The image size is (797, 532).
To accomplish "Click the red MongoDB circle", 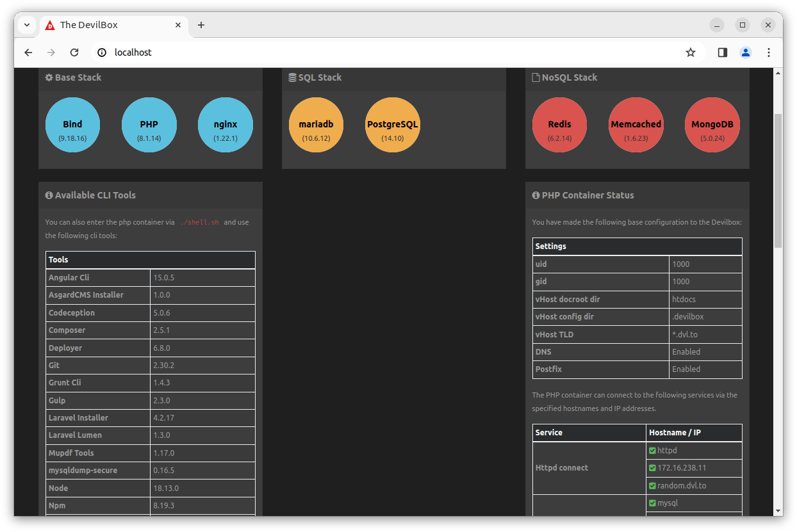I will [x=712, y=125].
